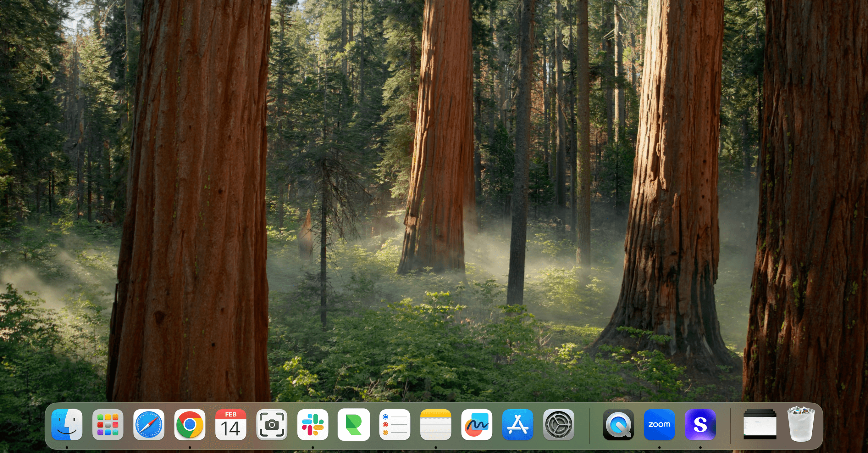
Task: Open Zoom from the Dock
Action: (660, 425)
